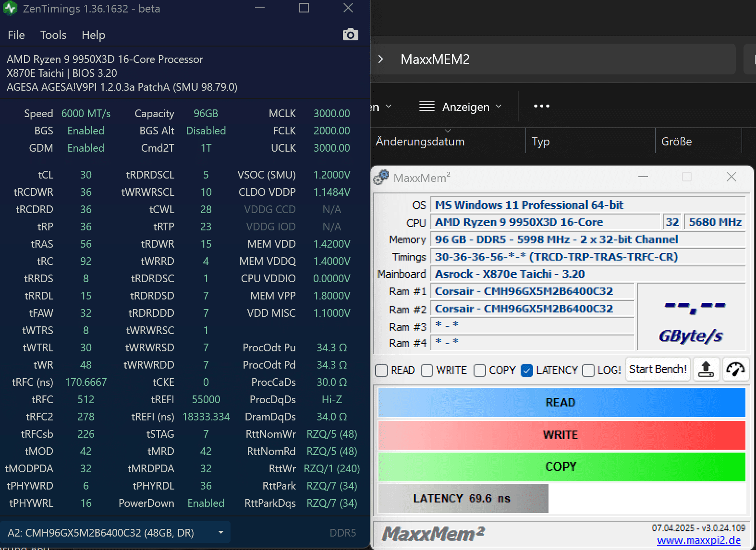Click the FCLK value 2000.00

point(332,131)
